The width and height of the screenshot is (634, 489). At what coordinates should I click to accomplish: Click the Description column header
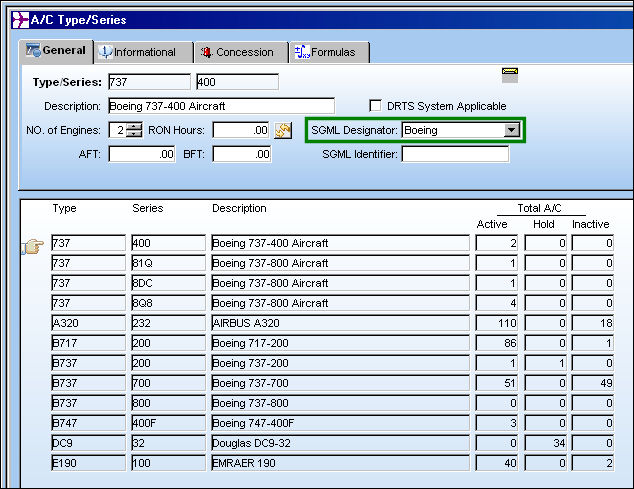(x=239, y=208)
